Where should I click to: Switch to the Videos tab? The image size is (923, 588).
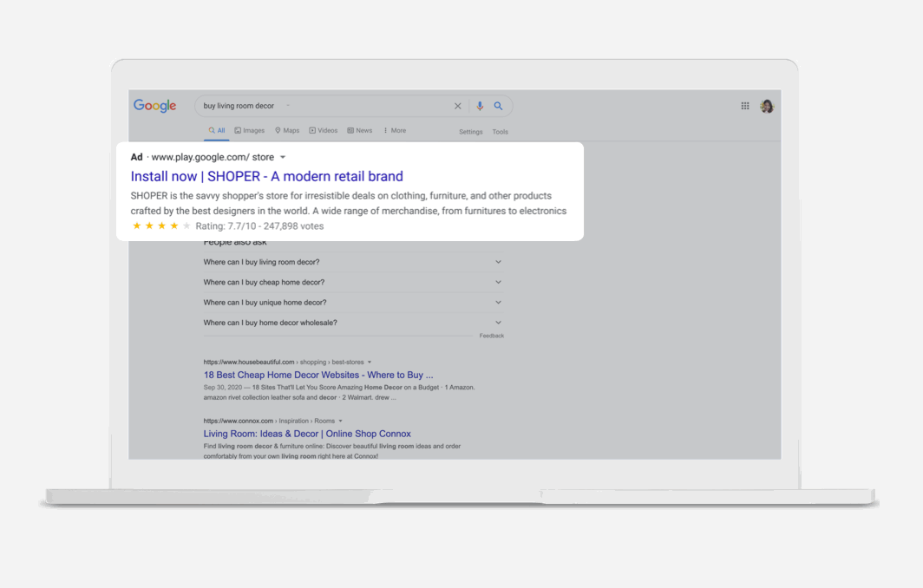click(324, 131)
